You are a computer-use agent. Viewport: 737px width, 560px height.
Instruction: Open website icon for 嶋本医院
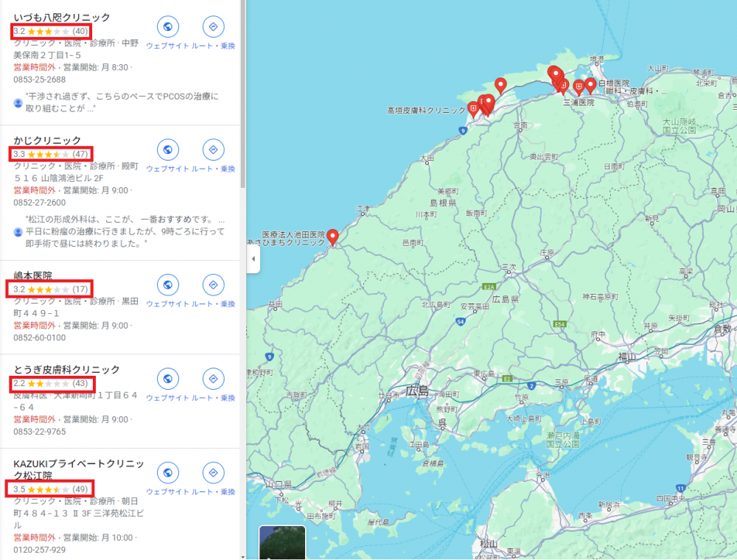[168, 285]
